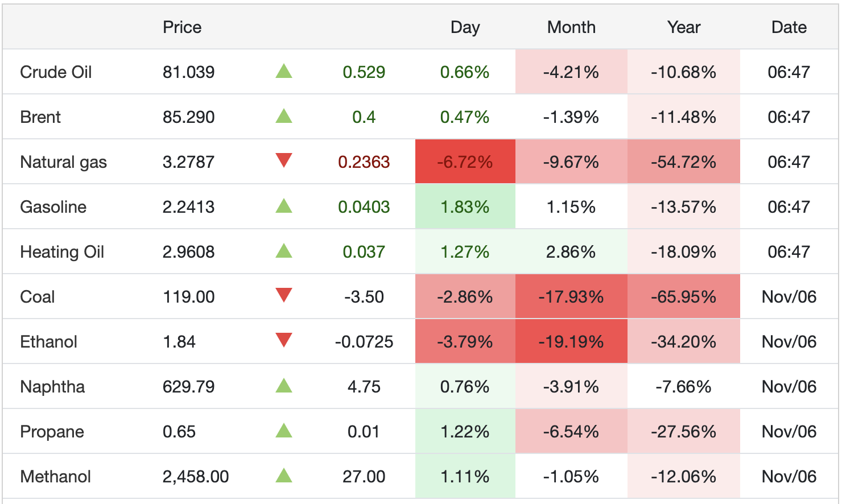The image size is (842, 504).
Task: Click Coal day change -2.86%
Action: (465, 297)
